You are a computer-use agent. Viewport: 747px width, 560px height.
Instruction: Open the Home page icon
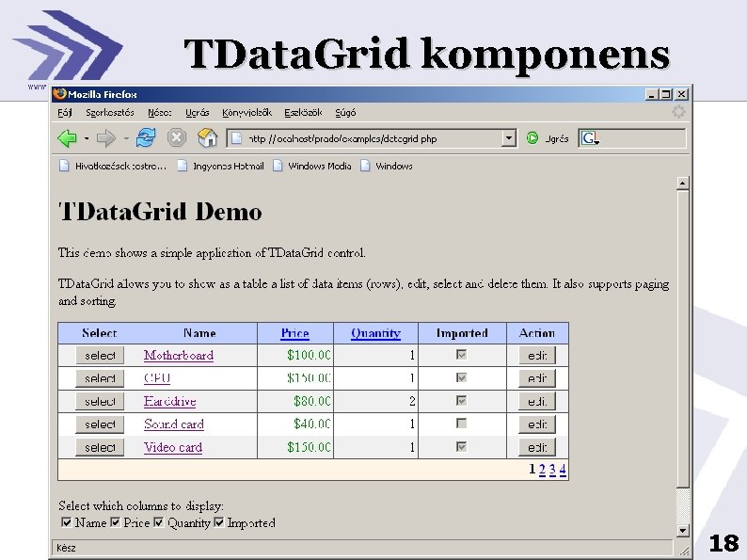coord(207,137)
